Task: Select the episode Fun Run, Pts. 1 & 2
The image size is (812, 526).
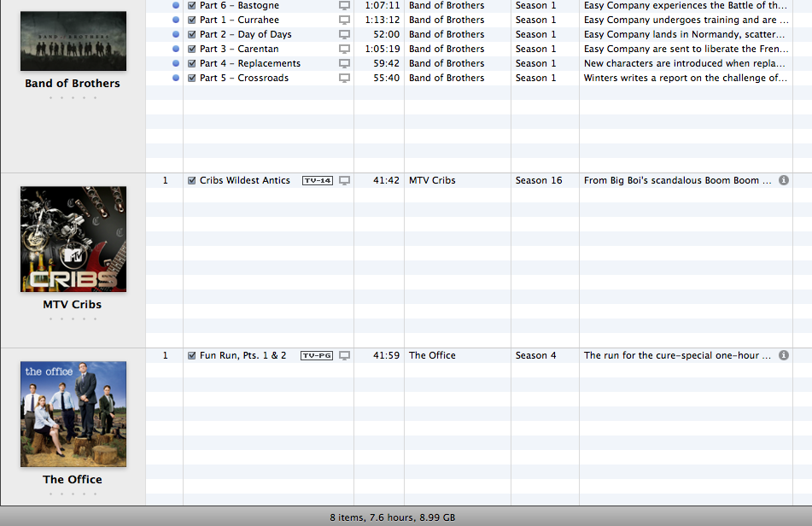Action: [x=242, y=355]
